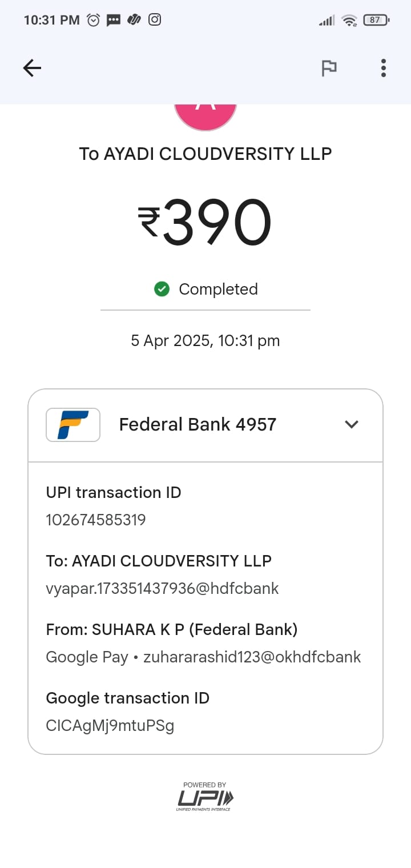Tap the Federal Bank logo icon

point(73,424)
